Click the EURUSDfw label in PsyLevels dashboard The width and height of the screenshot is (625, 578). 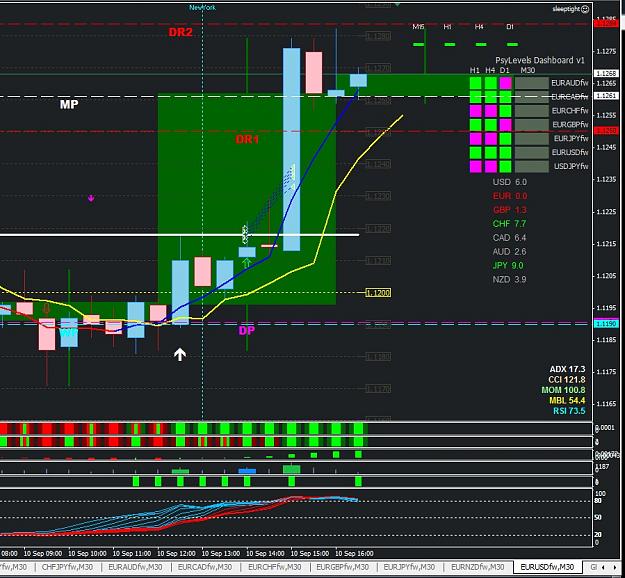click(x=570, y=152)
